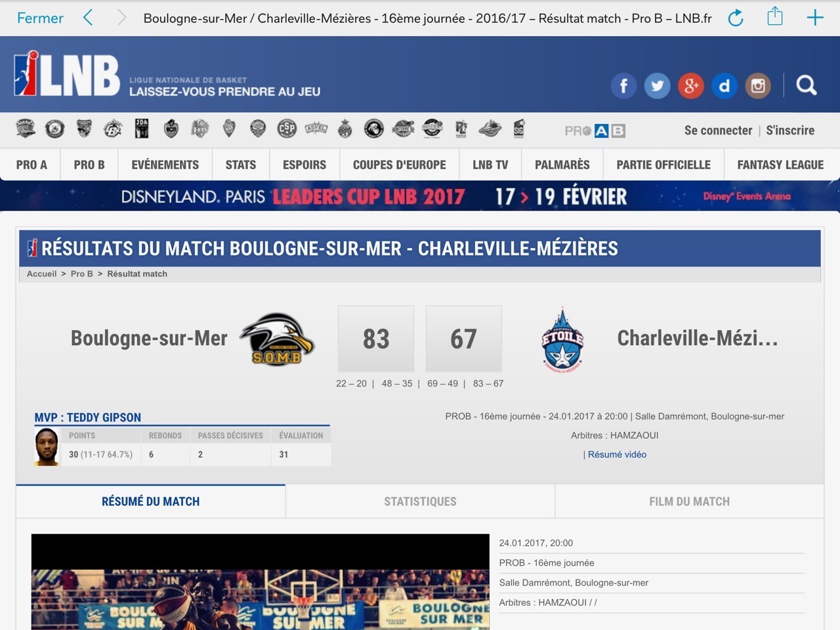Click the Accueil breadcrumb link

41,274
